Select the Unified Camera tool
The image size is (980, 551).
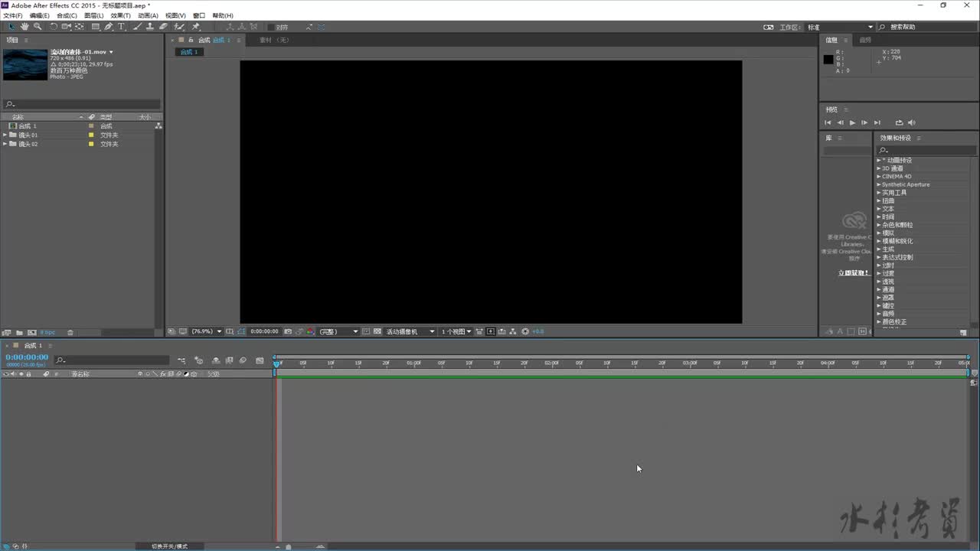(x=66, y=27)
